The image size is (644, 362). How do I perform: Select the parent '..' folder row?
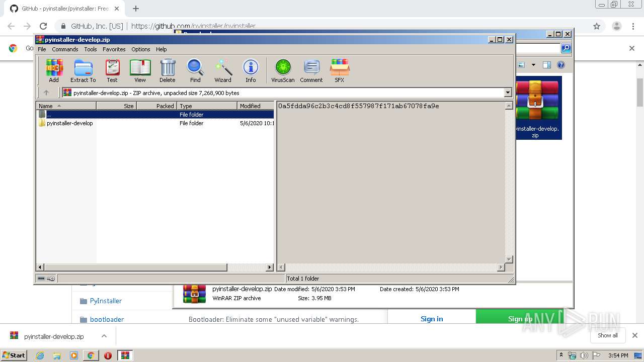155,115
